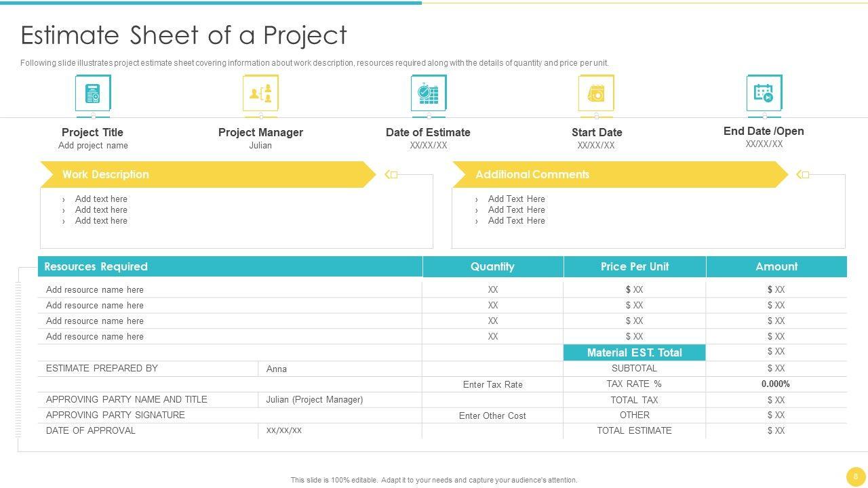Click the End Date /Open calendar icon
This screenshot has width=868, height=488.
pos(764,93)
